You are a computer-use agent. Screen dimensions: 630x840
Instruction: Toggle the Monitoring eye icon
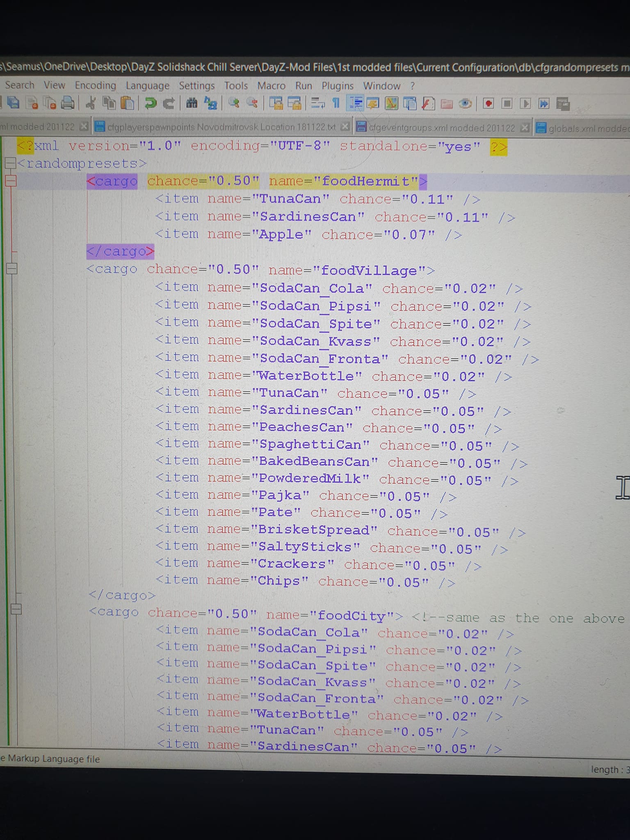[x=465, y=103]
